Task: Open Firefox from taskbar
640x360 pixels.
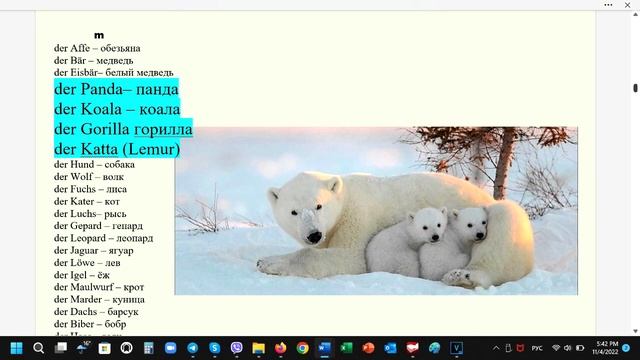Action: (x=280, y=348)
